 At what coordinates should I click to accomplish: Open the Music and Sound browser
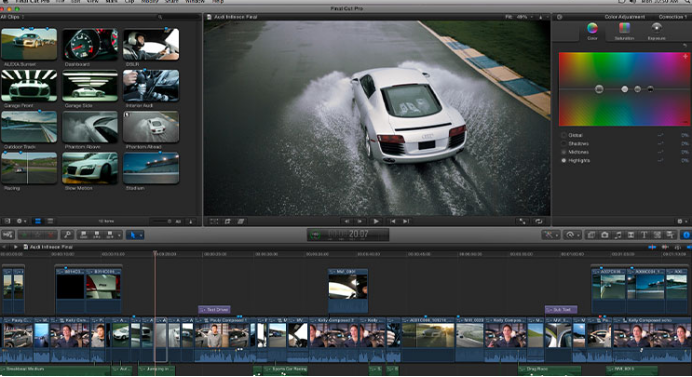pos(618,235)
